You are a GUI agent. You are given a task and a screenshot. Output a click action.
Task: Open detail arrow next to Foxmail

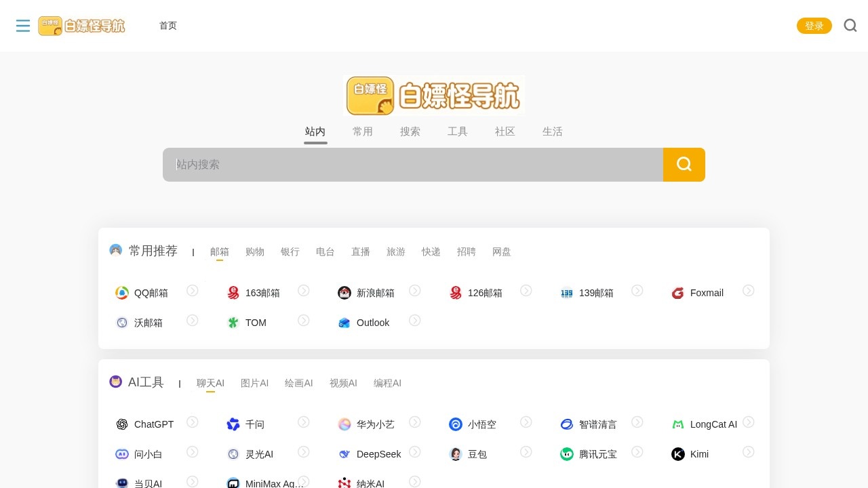coord(749,290)
